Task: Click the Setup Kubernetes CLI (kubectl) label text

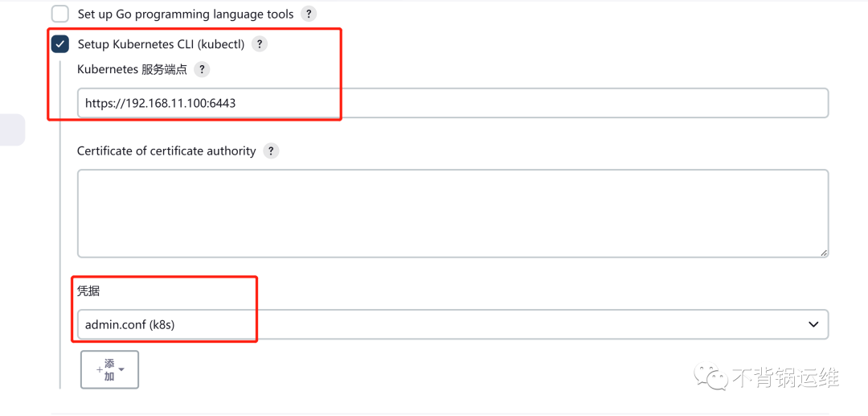Action: (x=161, y=44)
